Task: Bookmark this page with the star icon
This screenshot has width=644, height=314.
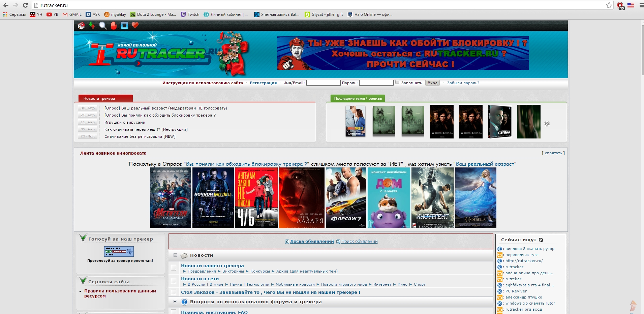Action: click(x=609, y=5)
